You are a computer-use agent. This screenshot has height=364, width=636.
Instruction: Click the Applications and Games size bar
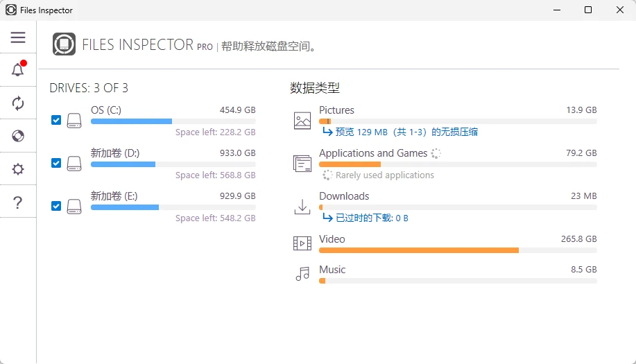458,164
